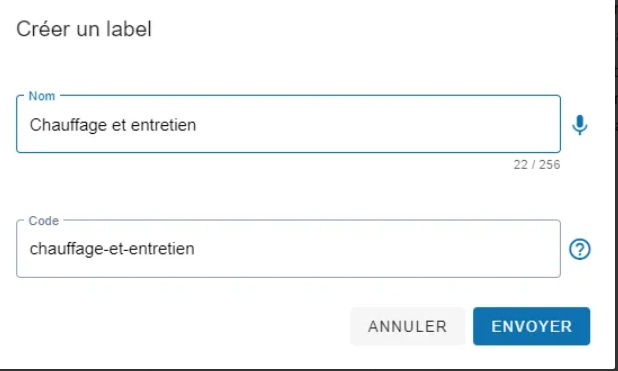Click the 'Créer un label' dialog title
The image size is (618, 371).
tap(84, 29)
